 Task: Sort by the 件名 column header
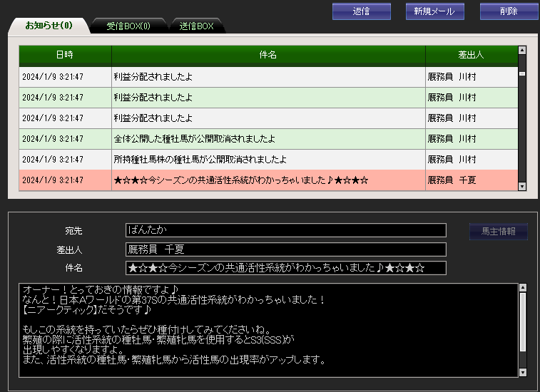point(268,55)
